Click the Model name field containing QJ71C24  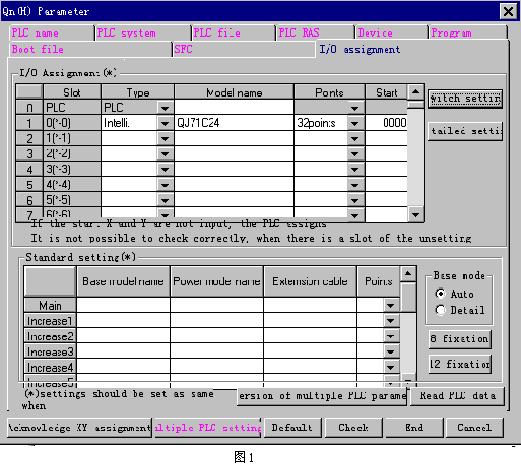click(x=234, y=123)
